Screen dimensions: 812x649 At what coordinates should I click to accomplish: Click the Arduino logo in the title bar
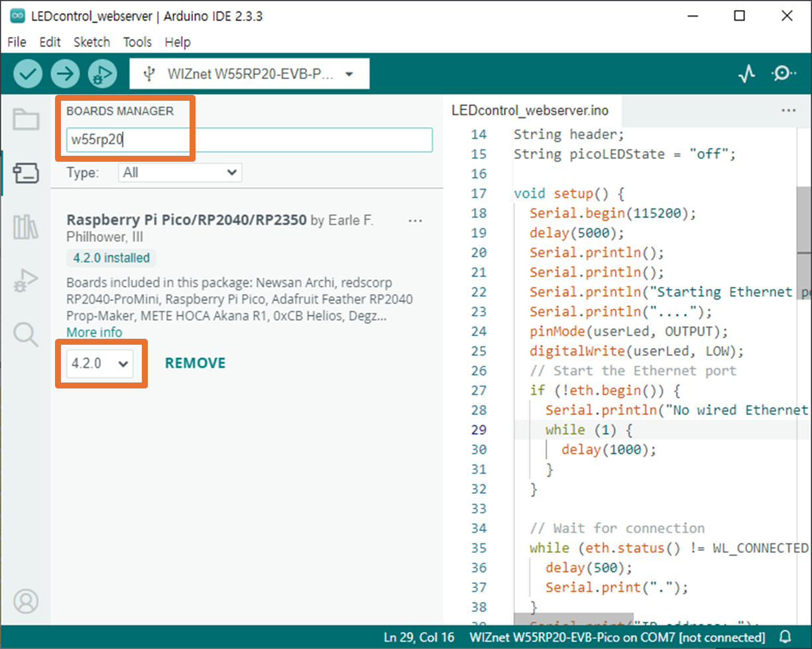(x=17, y=16)
